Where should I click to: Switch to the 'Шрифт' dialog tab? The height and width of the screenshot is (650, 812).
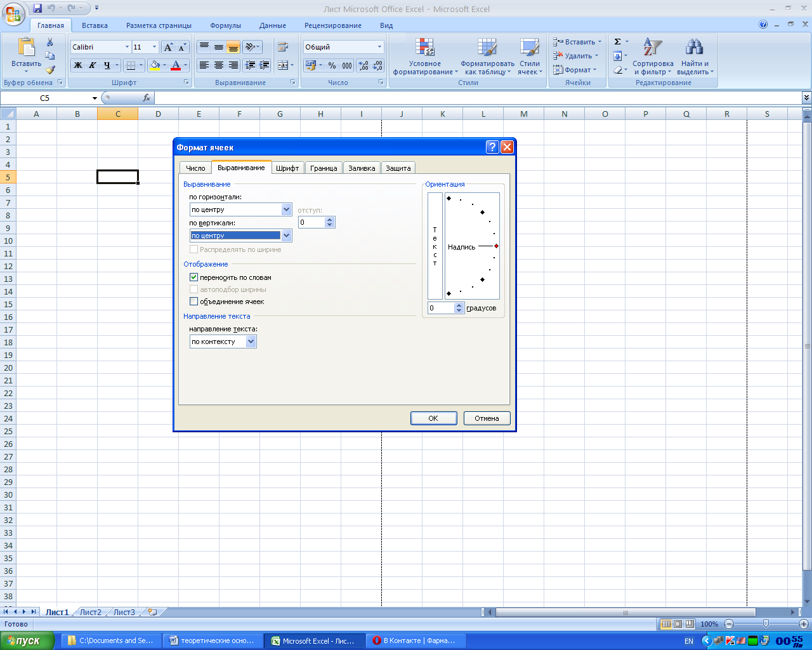point(287,168)
